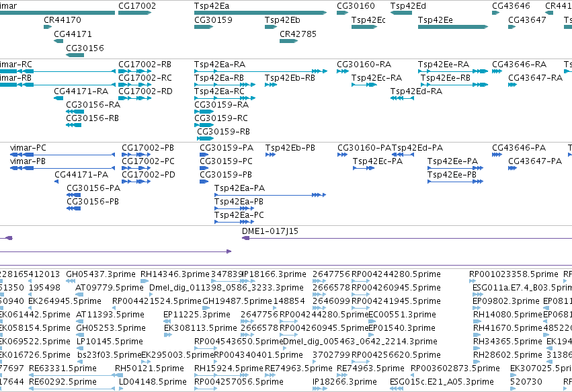
Task: Select transcript Tsp42Ee-RB
Action: (445, 78)
